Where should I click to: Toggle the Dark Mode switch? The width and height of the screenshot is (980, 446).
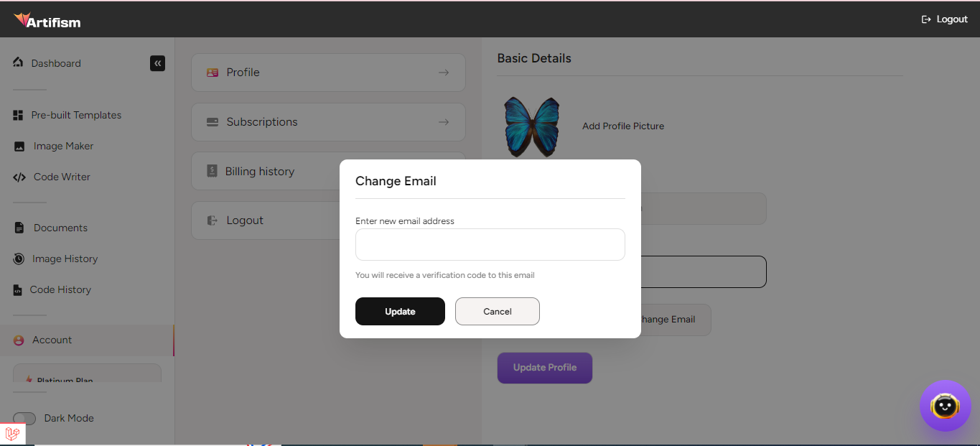pyautogui.click(x=24, y=419)
